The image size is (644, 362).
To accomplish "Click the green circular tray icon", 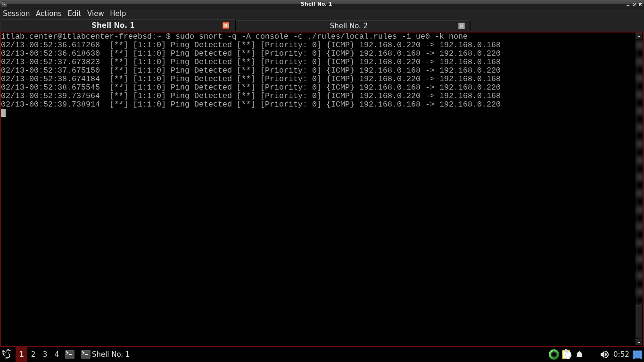I will point(554,354).
